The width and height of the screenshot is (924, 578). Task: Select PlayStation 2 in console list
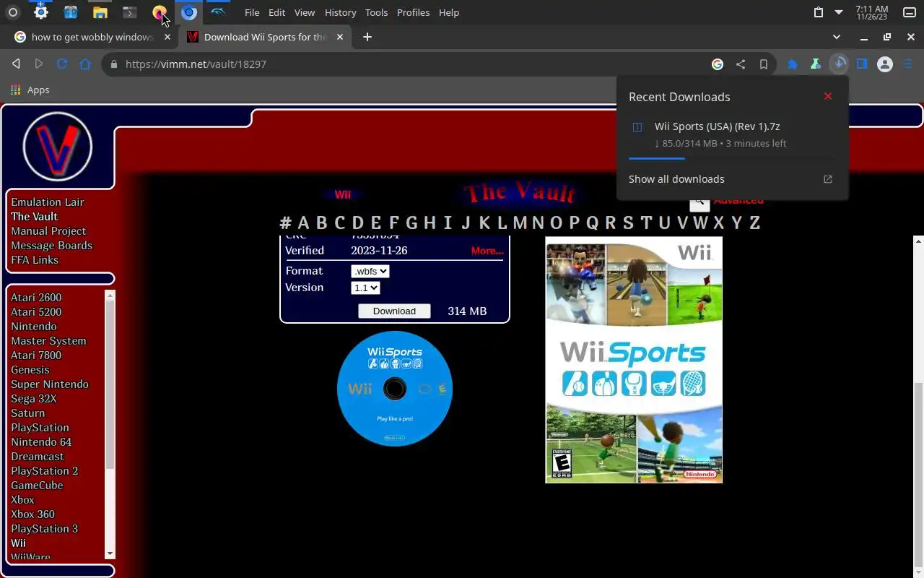[45, 471]
